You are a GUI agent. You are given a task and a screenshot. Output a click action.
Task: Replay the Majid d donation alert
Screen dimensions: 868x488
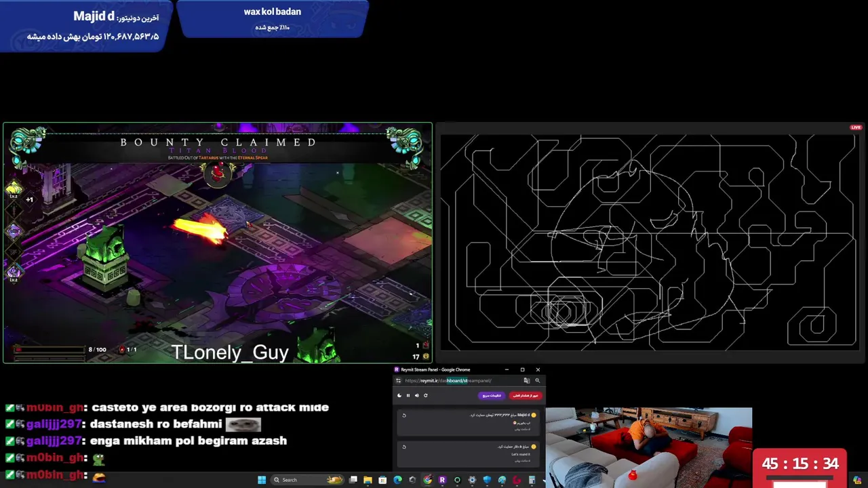click(x=404, y=415)
